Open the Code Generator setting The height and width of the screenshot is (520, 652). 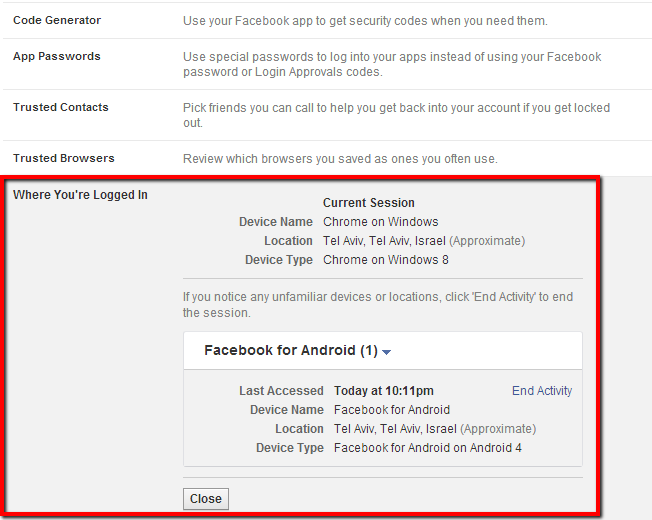coord(57,20)
